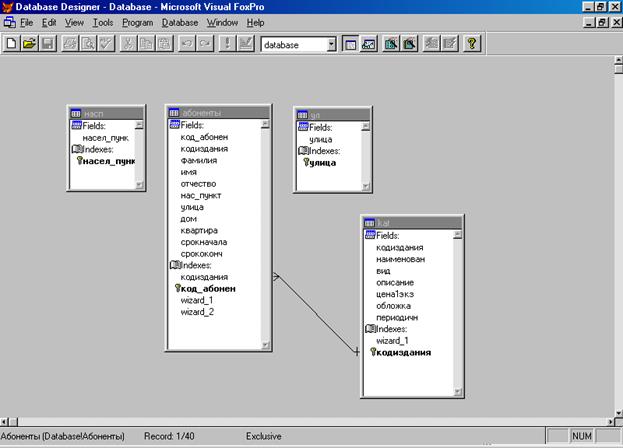This screenshot has height=448, width=623.
Task: Launch the Form wizard toolbar icon
Action: (391, 44)
